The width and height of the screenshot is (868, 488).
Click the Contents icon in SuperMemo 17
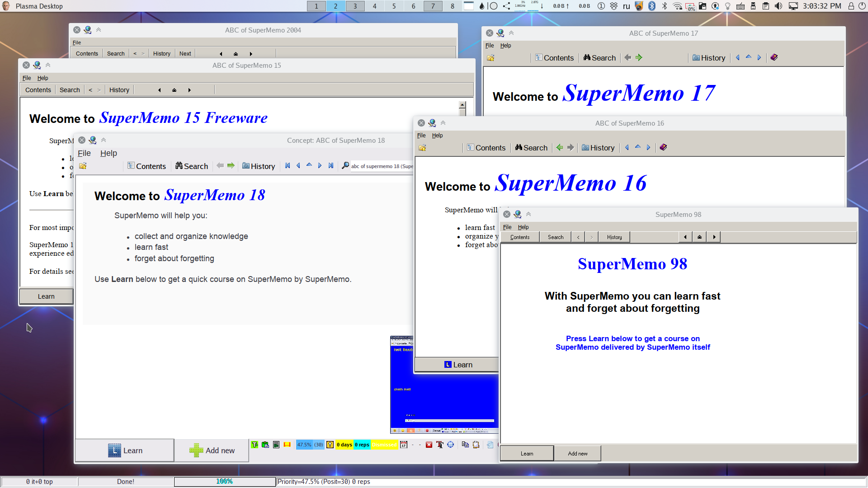[540, 57]
